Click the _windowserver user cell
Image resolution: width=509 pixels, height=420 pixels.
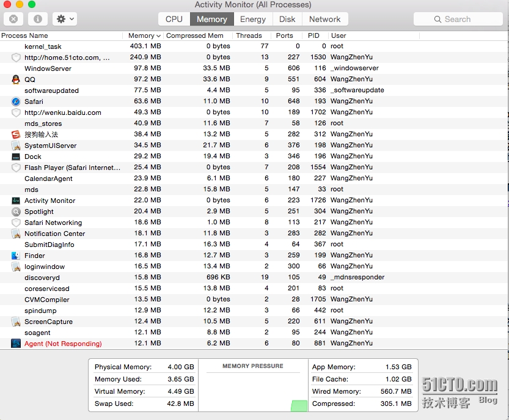coord(354,68)
